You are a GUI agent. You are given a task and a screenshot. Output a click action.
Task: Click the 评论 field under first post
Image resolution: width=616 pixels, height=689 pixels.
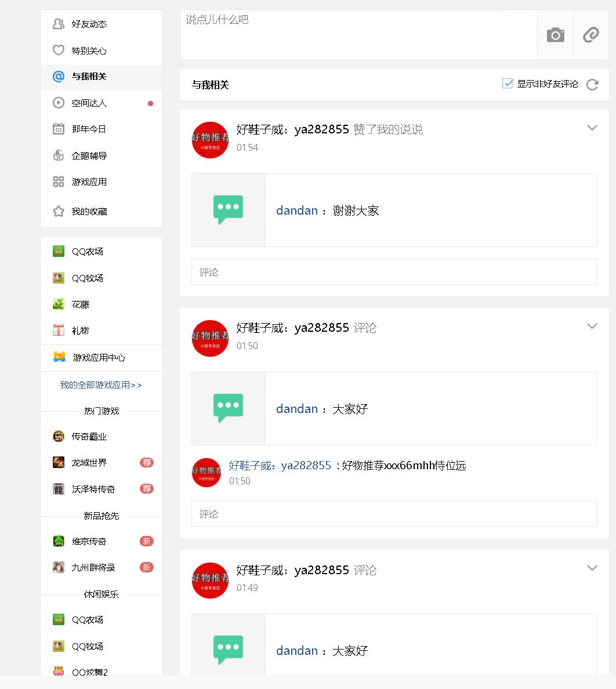click(394, 272)
